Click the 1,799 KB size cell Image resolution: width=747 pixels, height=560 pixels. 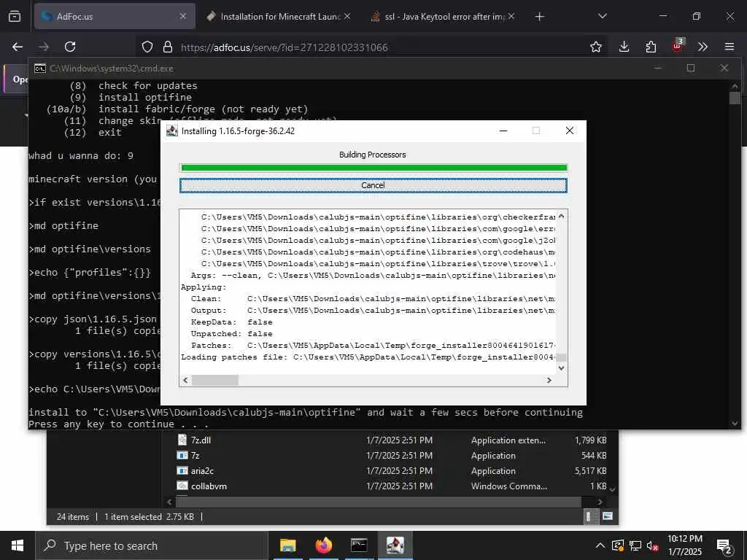pos(590,440)
